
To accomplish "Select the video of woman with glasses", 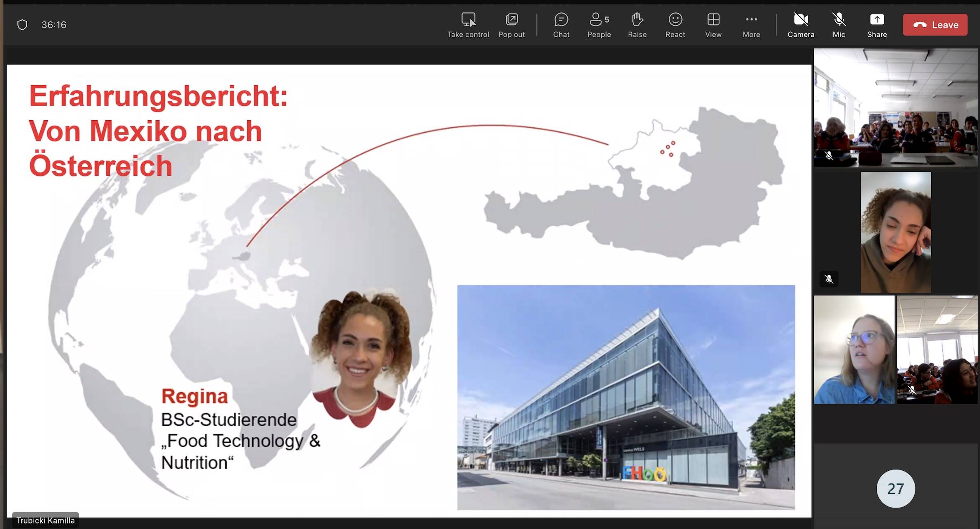I will point(853,350).
